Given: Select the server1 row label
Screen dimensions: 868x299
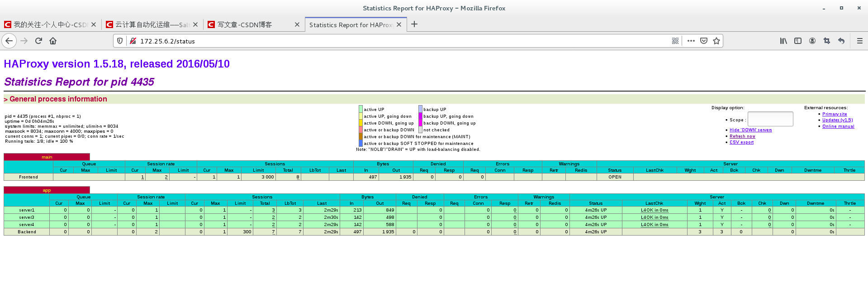Looking at the screenshot, I should coord(27,210).
